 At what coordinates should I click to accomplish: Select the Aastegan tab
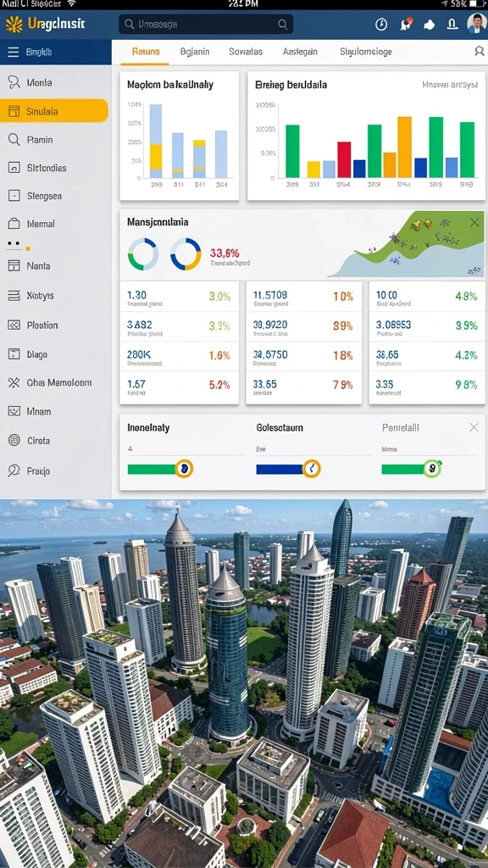tap(300, 52)
